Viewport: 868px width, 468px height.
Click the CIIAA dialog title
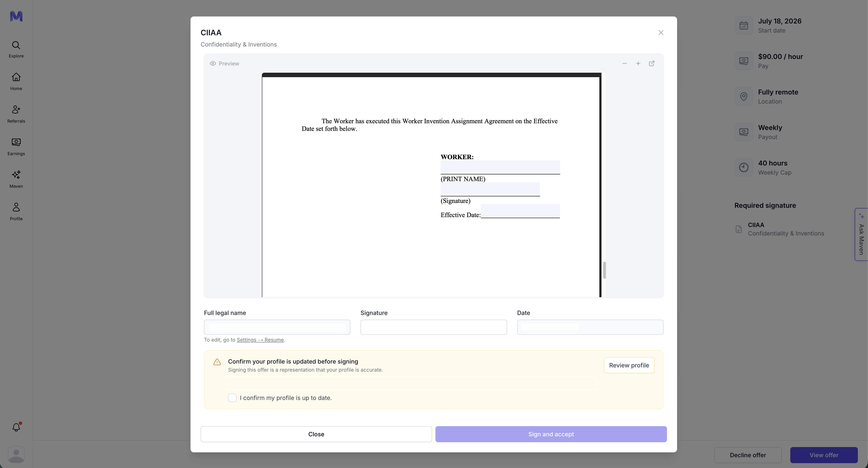211,33
